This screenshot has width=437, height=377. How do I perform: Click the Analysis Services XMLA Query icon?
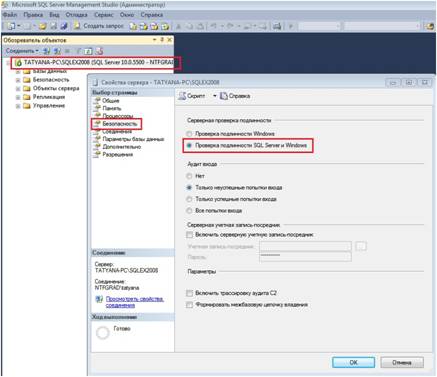click(165, 26)
